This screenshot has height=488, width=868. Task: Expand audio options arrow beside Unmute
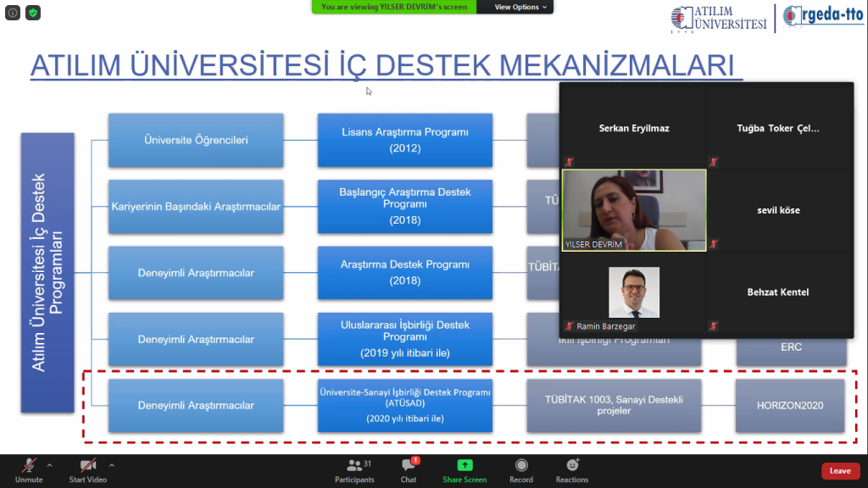click(x=49, y=465)
